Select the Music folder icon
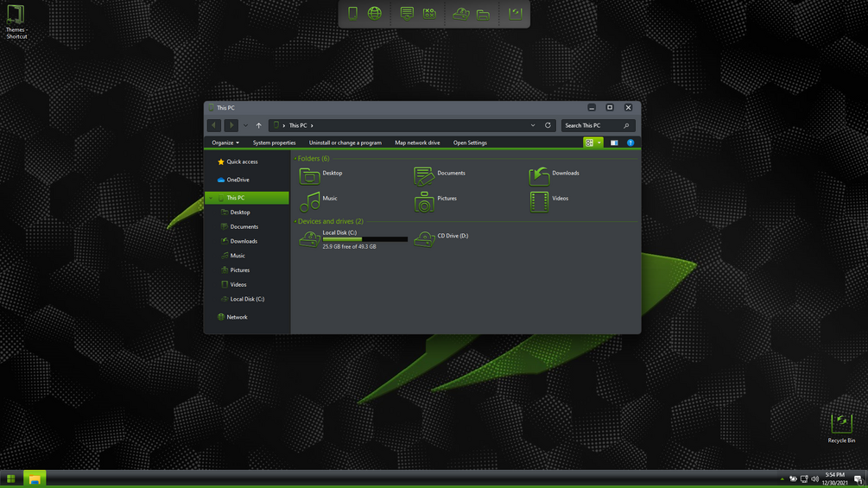 click(309, 202)
